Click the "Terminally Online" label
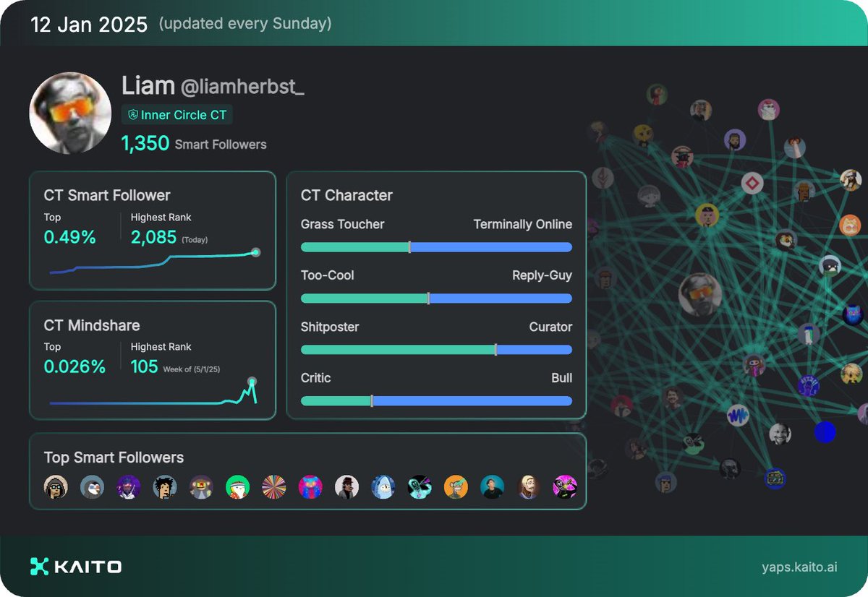Viewport: 868px width, 597px height. point(523,224)
